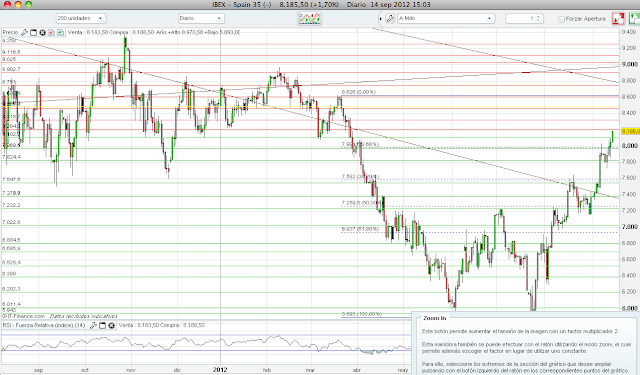
Task: Click the IT-Finance.com copyright text
Action: [x=23, y=316]
